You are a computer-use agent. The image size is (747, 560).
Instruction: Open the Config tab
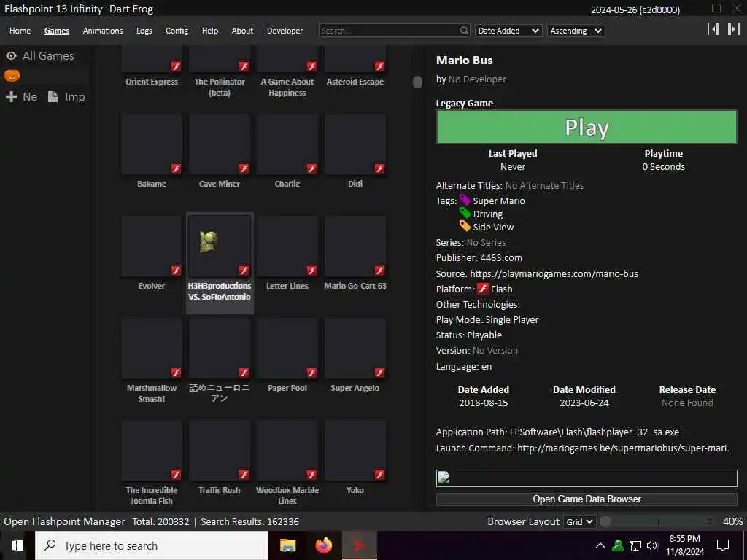tap(177, 31)
